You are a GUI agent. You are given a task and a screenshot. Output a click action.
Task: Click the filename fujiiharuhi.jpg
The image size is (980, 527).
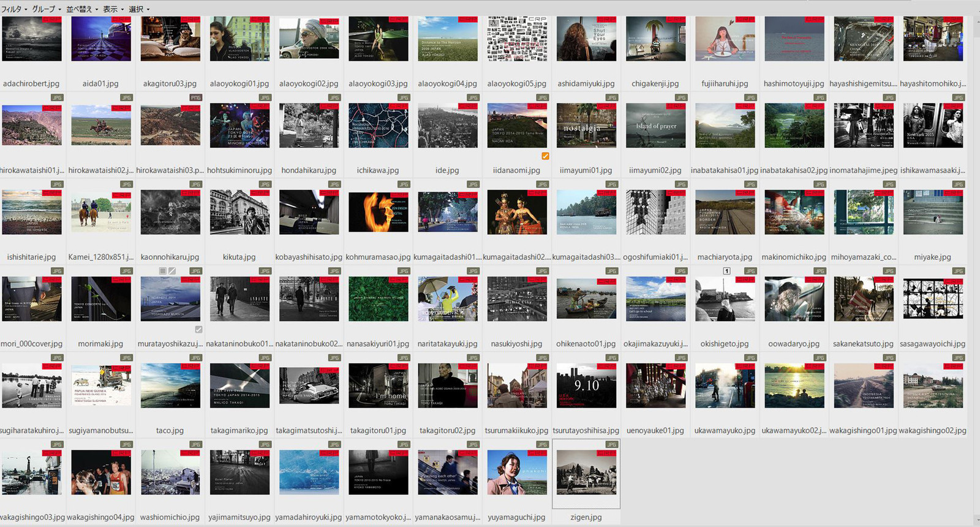pyautogui.click(x=725, y=84)
